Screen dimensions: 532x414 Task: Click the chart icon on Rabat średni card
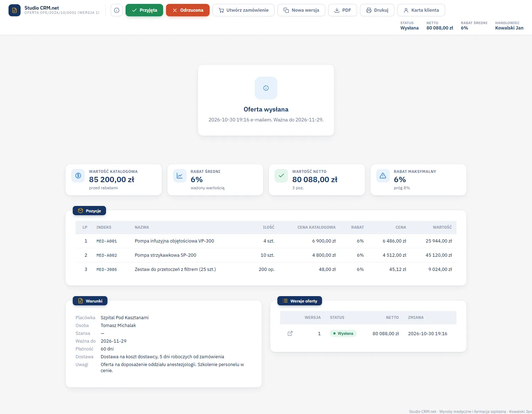(180, 176)
